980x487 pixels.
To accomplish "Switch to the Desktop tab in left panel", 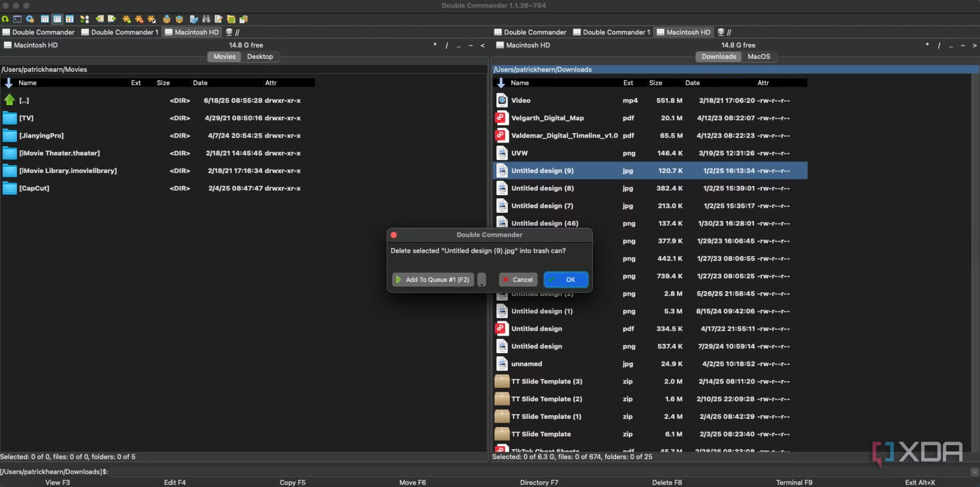I will [x=260, y=57].
